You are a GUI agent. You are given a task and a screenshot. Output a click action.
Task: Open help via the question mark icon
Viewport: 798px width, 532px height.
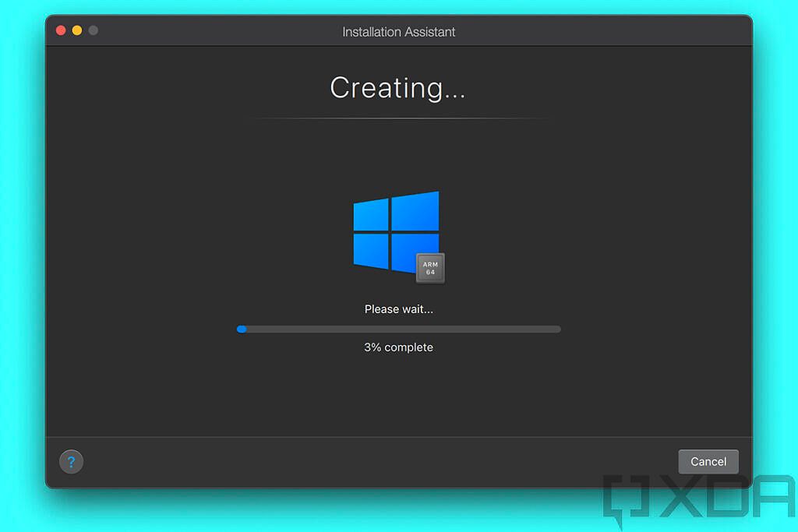[x=71, y=461]
